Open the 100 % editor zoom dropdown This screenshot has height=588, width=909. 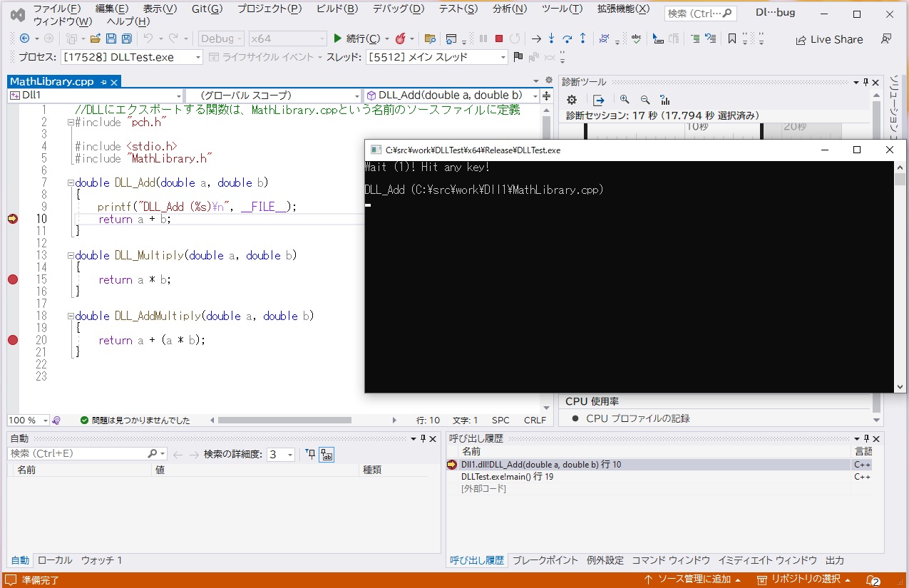[x=29, y=421]
